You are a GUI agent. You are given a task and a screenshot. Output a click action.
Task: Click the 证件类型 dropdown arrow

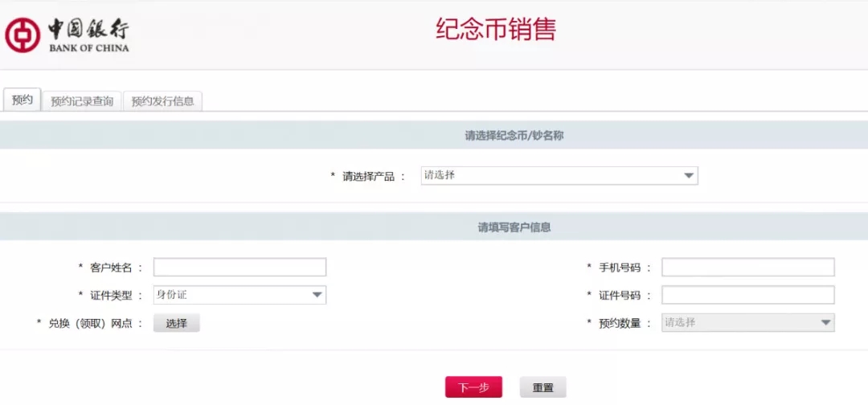(x=317, y=295)
